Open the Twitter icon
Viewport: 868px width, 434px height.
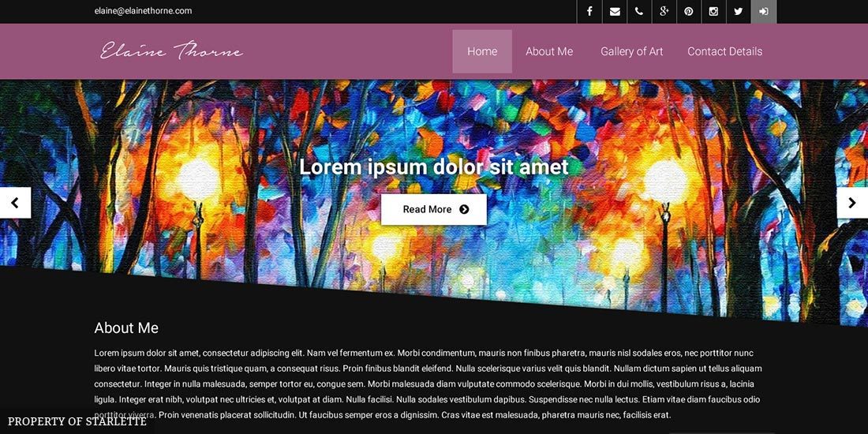click(739, 12)
